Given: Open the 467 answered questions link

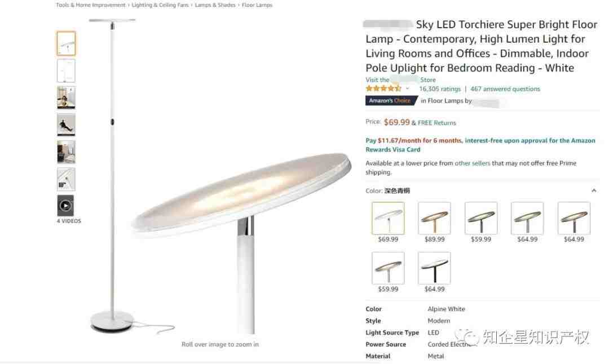Looking at the screenshot, I should pyautogui.click(x=505, y=89).
